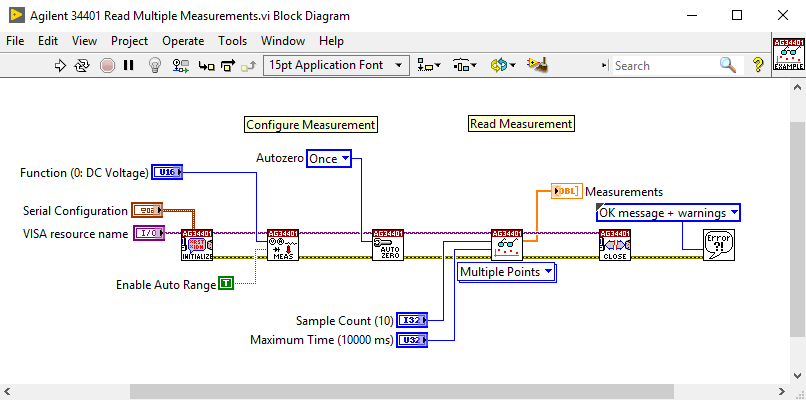This screenshot has width=806, height=400.
Task: Click the Run arrow button
Action: point(60,65)
